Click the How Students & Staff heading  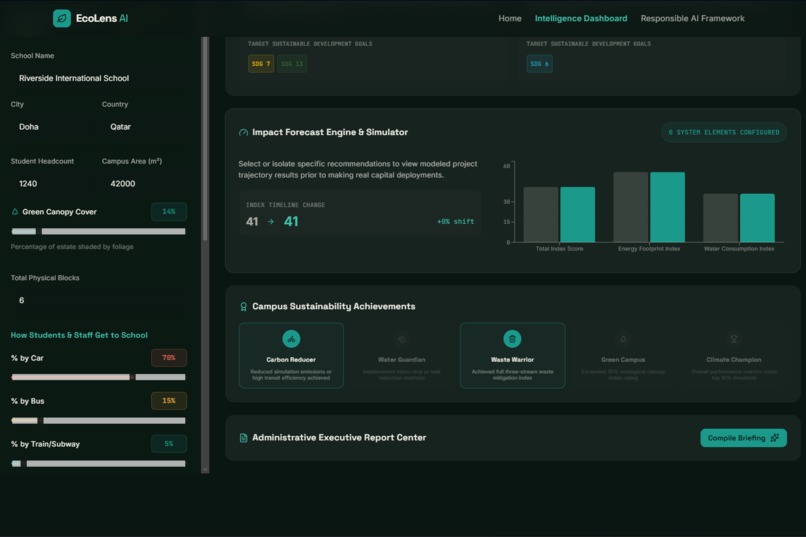[79, 335]
